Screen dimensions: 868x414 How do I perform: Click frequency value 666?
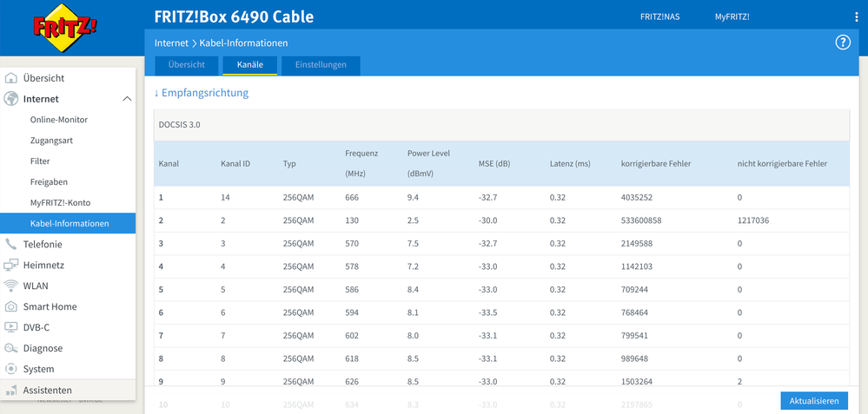tap(352, 197)
